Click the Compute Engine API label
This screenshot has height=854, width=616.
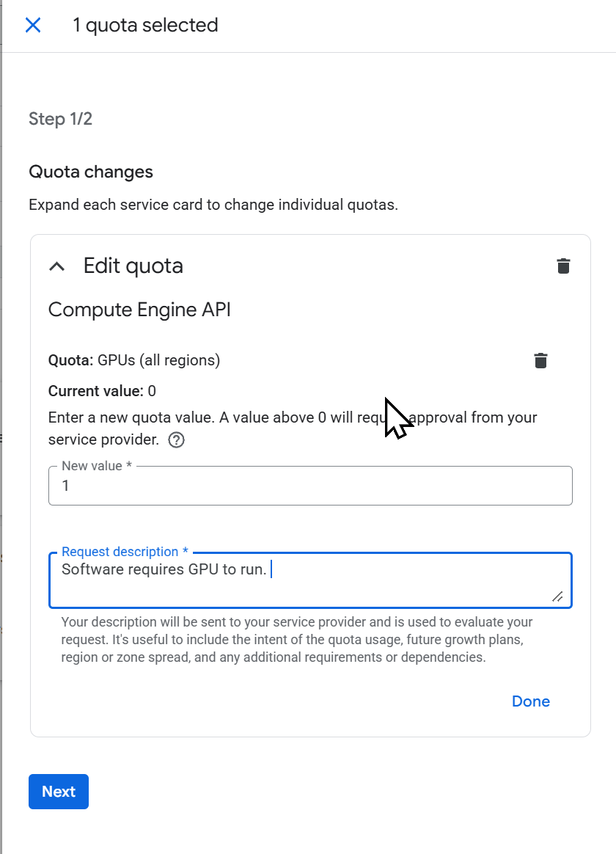tap(139, 310)
